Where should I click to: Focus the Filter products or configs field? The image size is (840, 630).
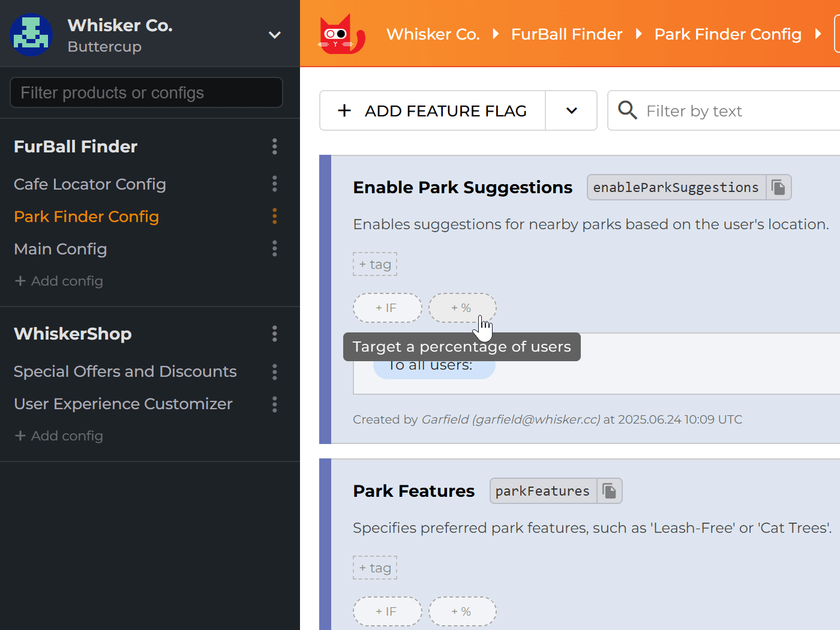(146, 92)
